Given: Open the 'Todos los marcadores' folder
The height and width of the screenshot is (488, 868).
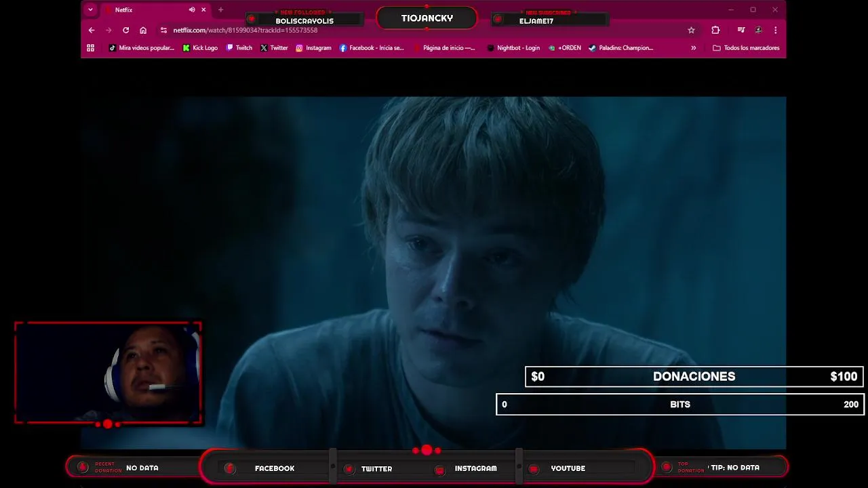Looking at the screenshot, I should point(746,48).
